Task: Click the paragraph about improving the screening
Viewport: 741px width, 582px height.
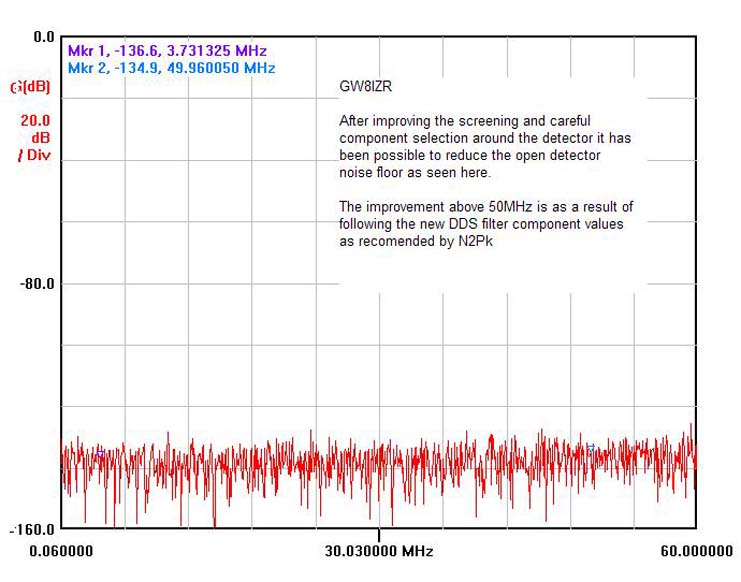Action: [486, 146]
